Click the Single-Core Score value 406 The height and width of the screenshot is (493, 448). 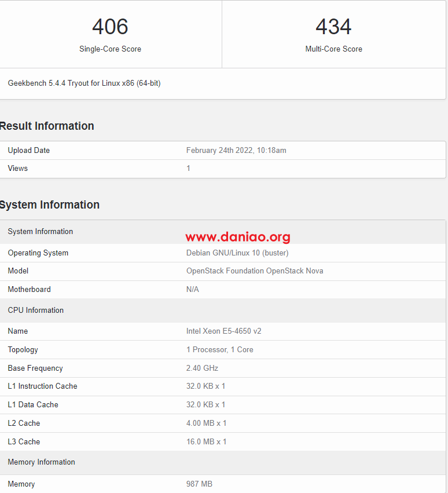coord(110,27)
